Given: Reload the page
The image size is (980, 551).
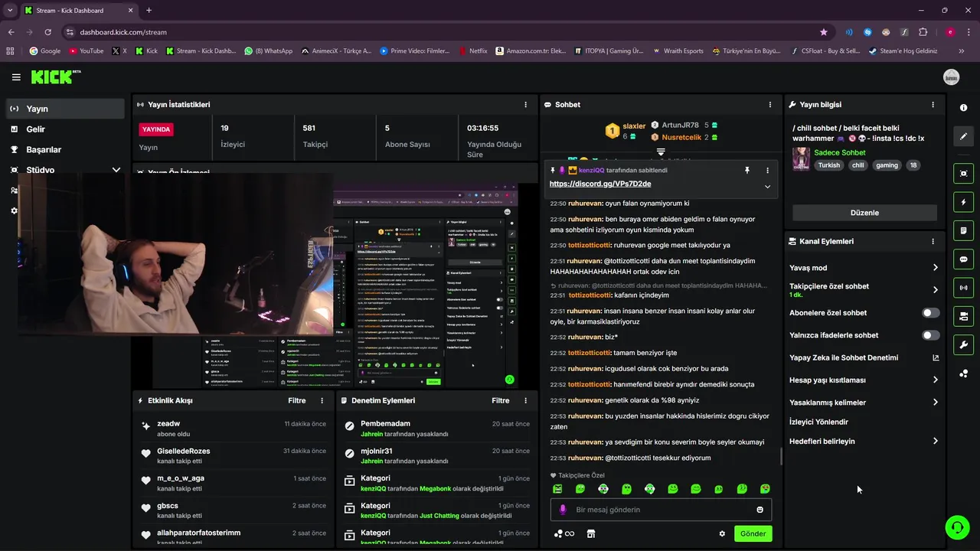Looking at the screenshot, I should (x=47, y=32).
